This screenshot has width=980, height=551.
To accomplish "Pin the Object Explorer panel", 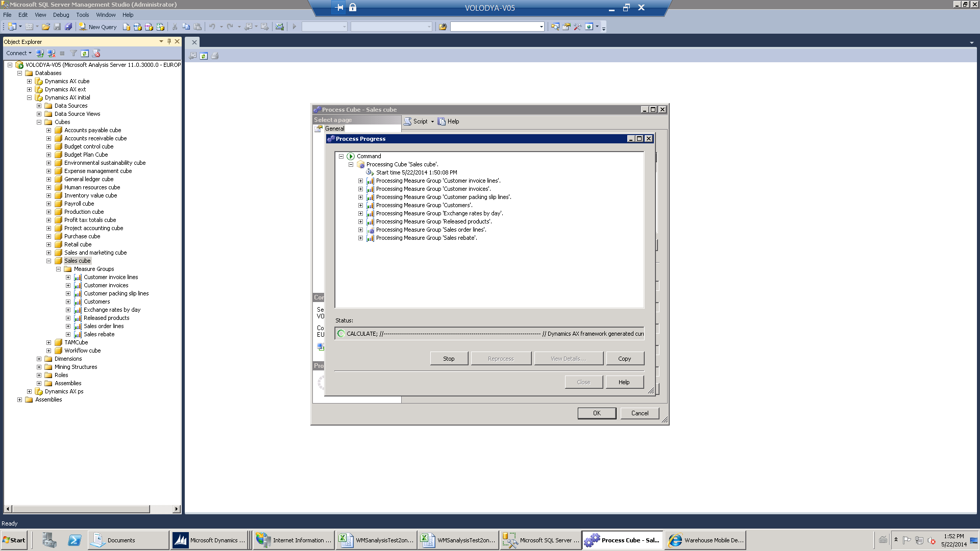I will tap(169, 41).
